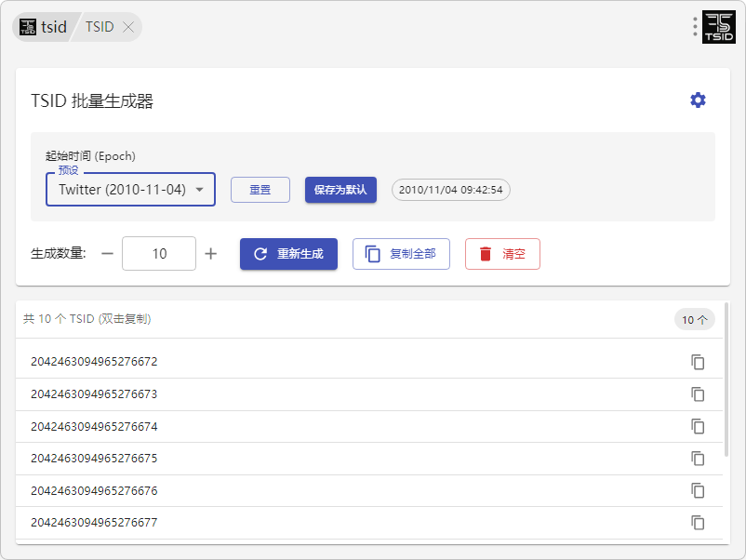
Task: Open the settings gear icon
Action: coord(698,100)
